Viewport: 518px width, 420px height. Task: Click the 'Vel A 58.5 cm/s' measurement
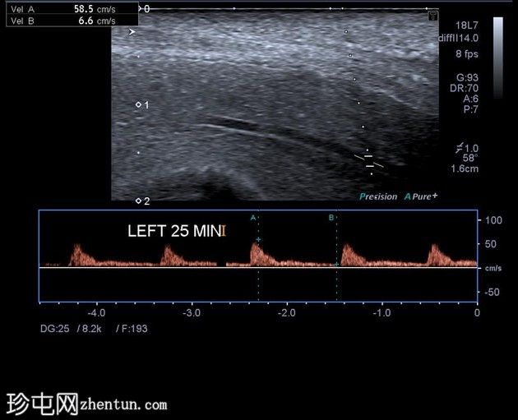63,9
